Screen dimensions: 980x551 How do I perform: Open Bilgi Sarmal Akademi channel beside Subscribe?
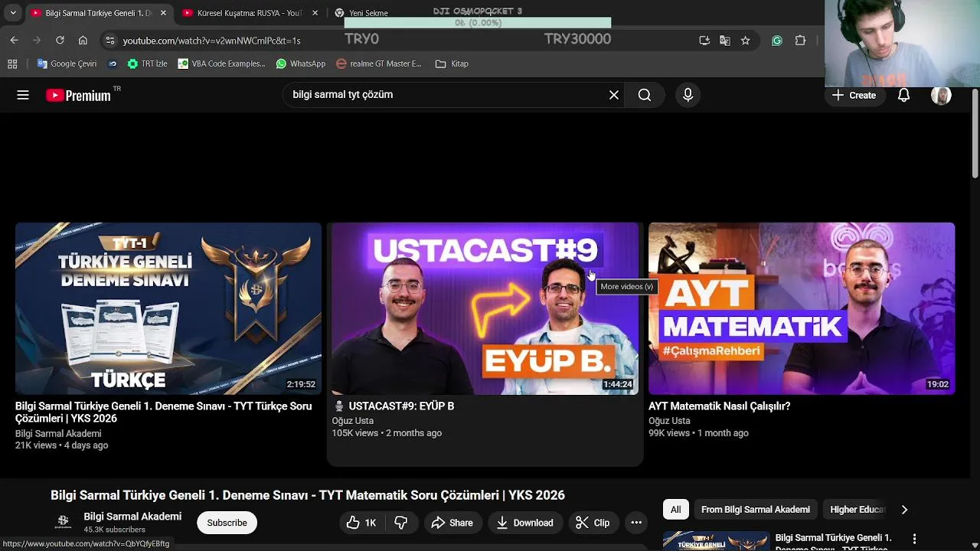coord(132,517)
